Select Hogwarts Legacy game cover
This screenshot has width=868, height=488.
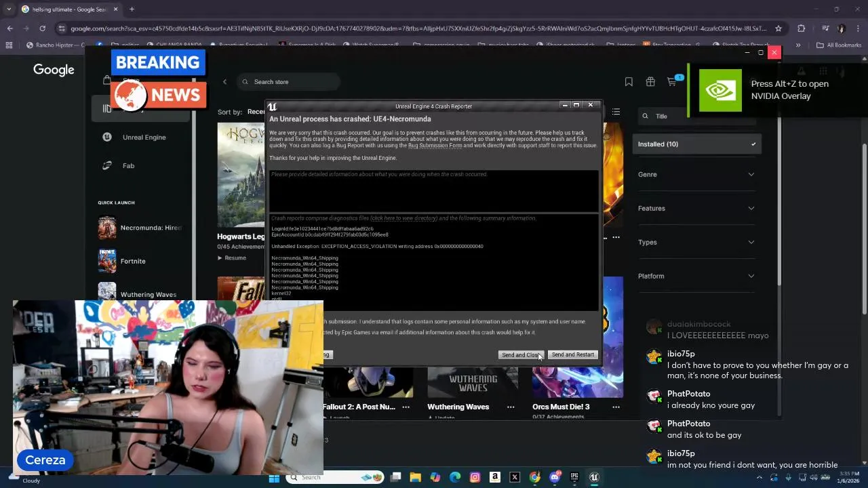coord(241,175)
